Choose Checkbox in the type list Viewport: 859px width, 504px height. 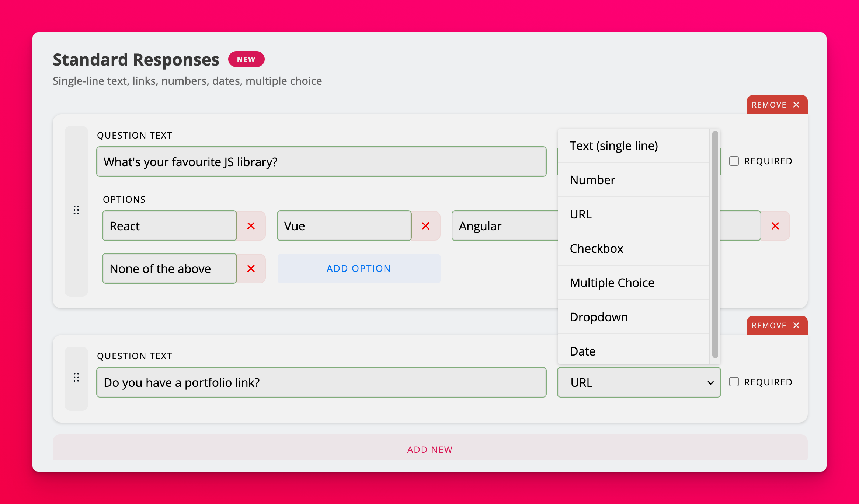(x=597, y=248)
